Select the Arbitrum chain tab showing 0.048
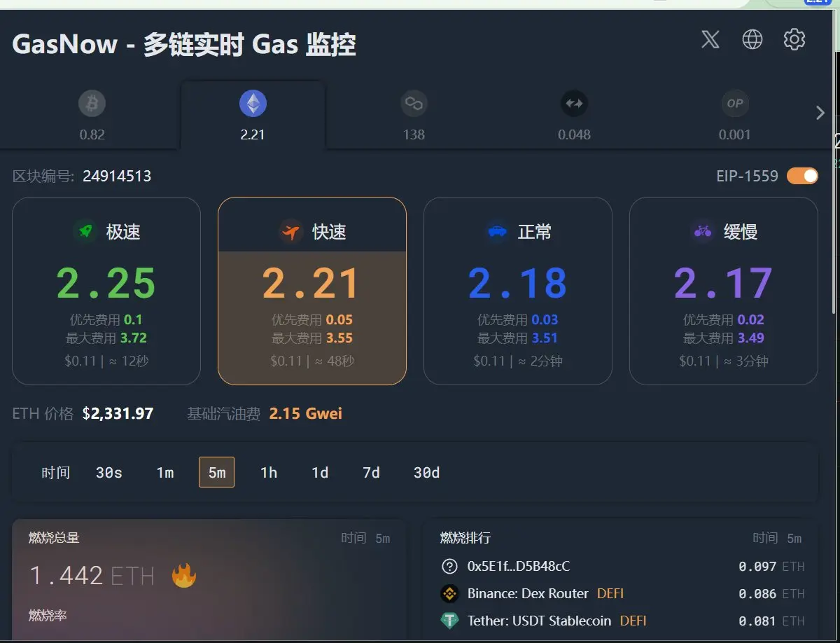This screenshot has width=840, height=643. coord(574,116)
